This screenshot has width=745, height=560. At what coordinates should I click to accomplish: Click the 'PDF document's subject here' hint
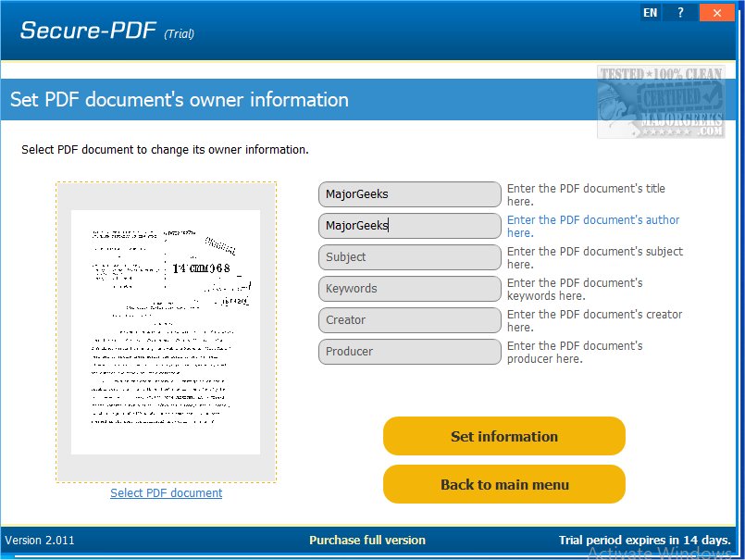click(595, 257)
